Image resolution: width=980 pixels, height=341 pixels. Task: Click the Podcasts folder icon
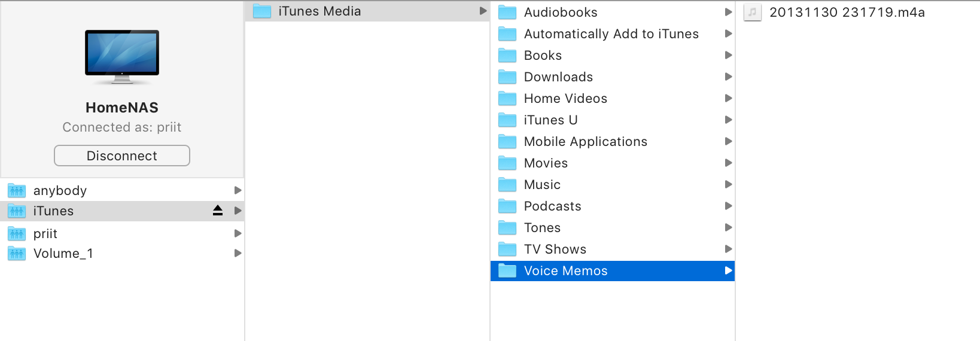click(x=507, y=206)
